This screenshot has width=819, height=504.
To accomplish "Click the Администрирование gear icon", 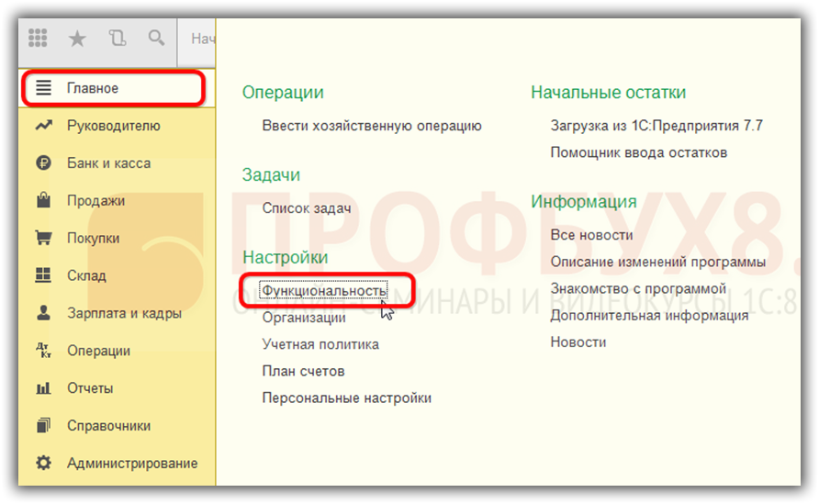I will tap(43, 464).
